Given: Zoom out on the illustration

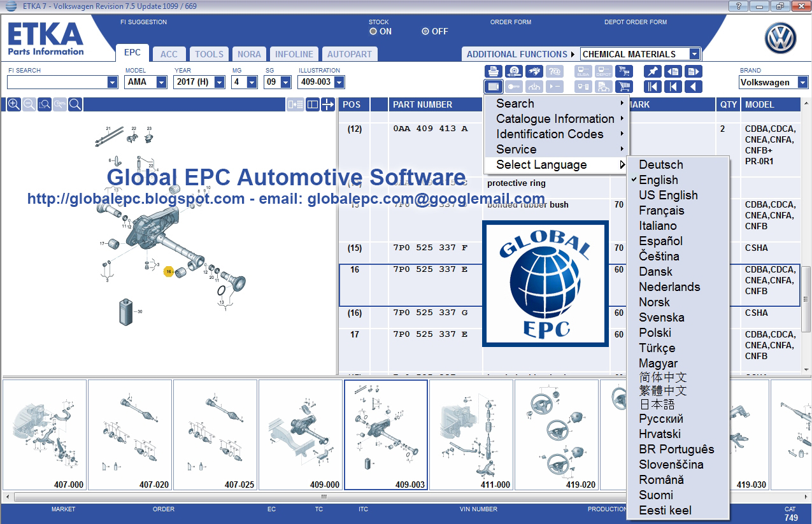Looking at the screenshot, I should pyautogui.click(x=29, y=104).
